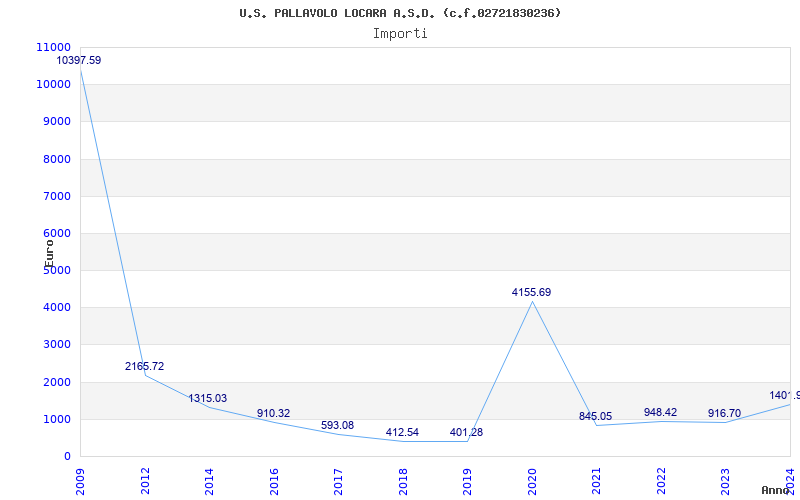The width and height of the screenshot is (800, 500).
Task: Click the 2016 x-axis year label
Action: [274, 481]
